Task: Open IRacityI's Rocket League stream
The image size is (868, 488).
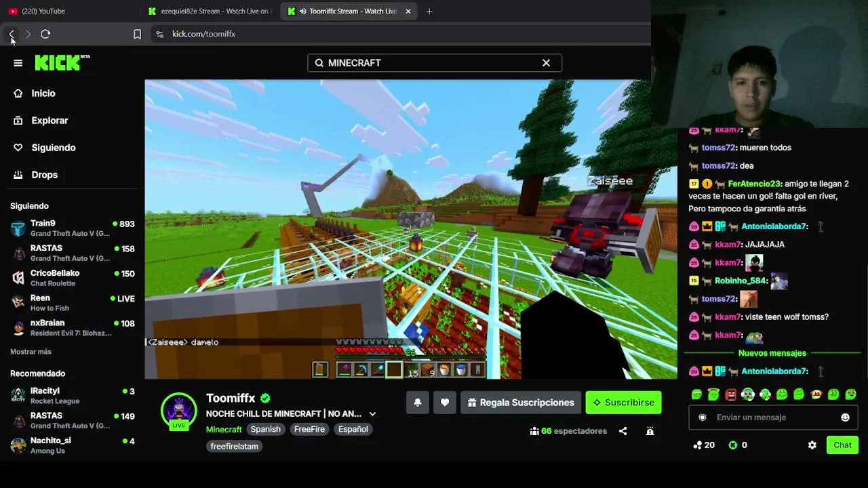Action: (72, 395)
